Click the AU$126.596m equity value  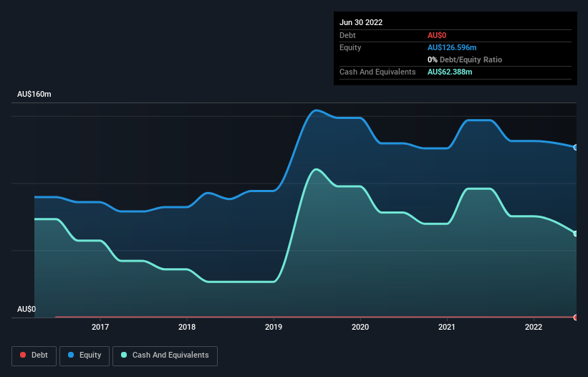coord(452,47)
